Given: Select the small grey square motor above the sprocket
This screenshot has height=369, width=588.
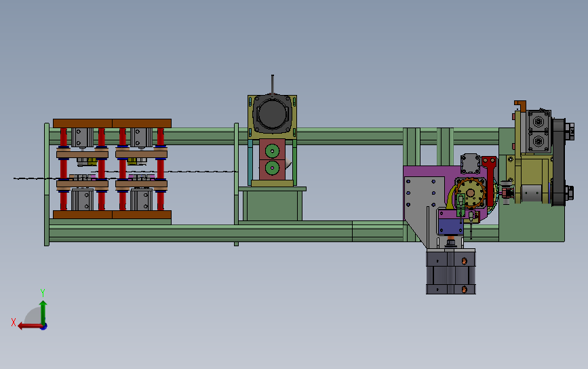Looking at the screenshot, I should tap(470, 164).
